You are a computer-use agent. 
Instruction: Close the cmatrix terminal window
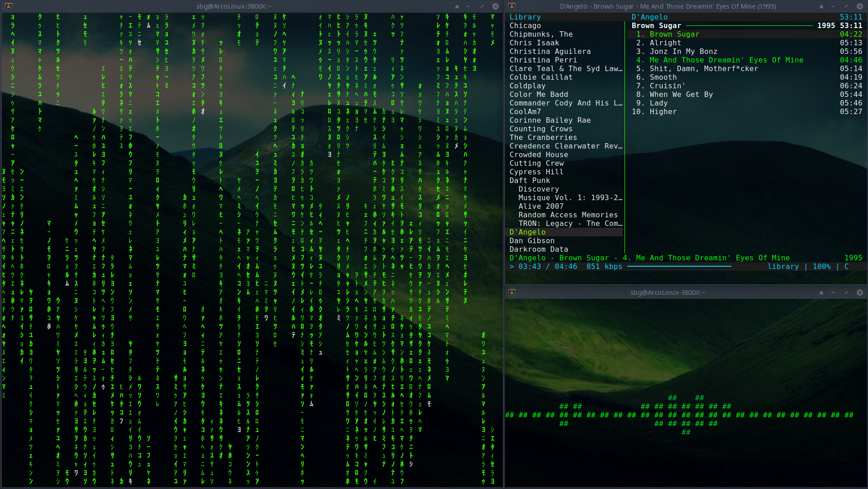coord(496,6)
